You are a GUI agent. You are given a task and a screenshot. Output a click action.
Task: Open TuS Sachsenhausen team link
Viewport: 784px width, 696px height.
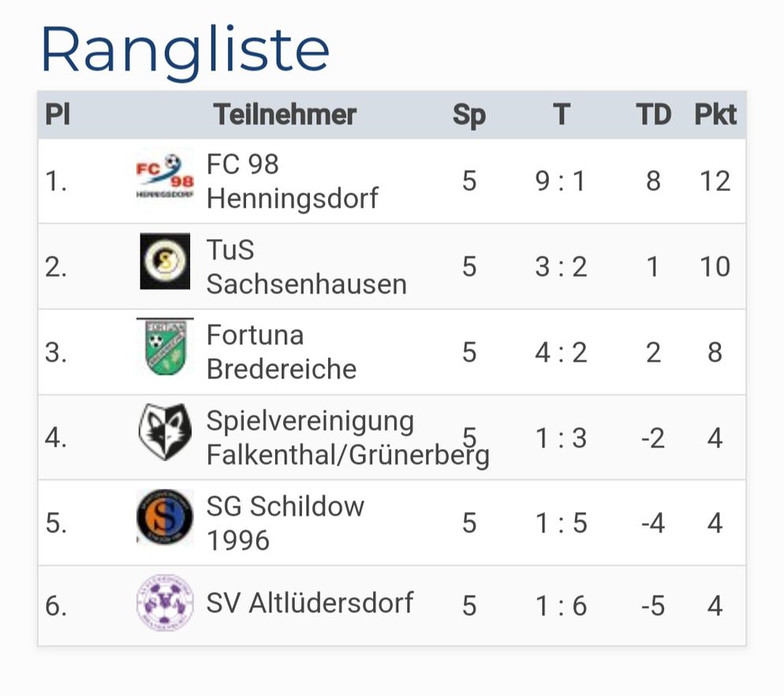(307, 267)
